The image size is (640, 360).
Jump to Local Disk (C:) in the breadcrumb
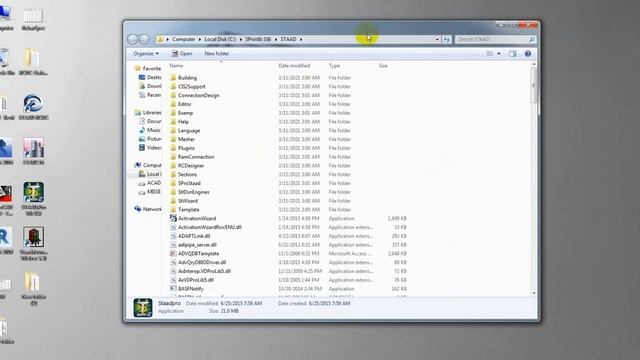coord(220,39)
